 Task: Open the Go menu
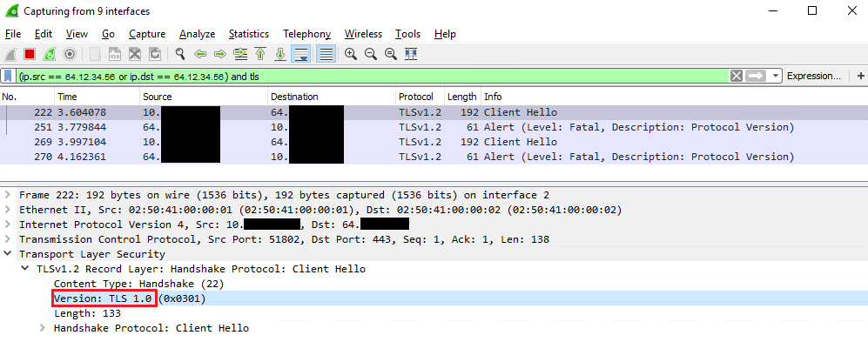(x=109, y=34)
